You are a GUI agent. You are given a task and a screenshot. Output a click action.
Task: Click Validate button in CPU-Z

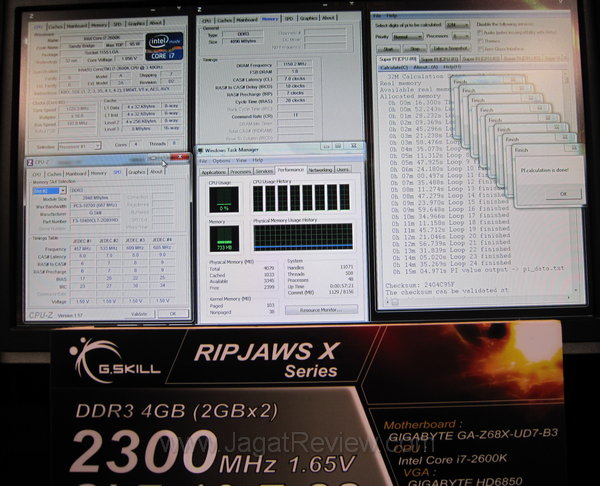click(139, 314)
